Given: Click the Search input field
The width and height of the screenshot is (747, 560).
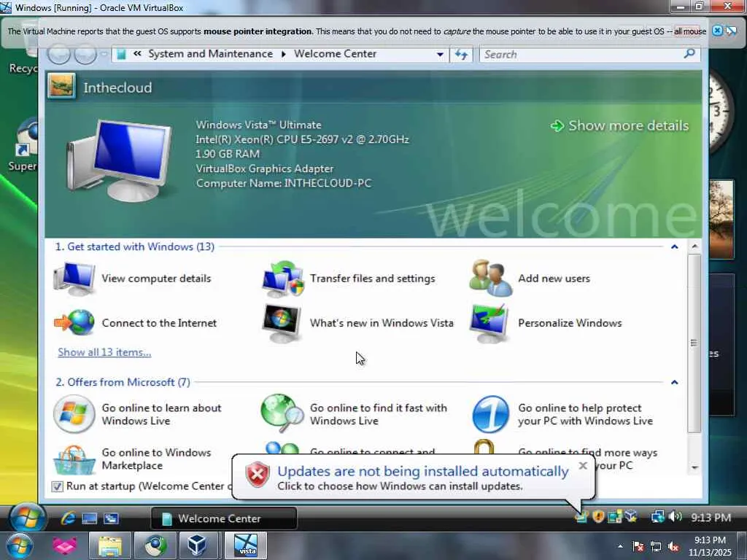Looking at the screenshot, I should (x=581, y=54).
